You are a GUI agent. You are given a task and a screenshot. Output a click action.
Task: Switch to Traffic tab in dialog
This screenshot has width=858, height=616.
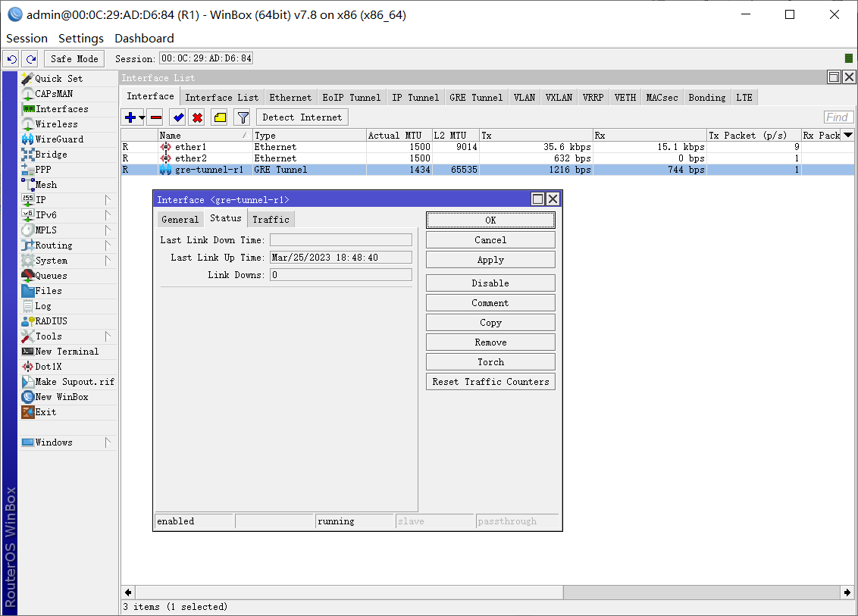(x=271, y=220)
